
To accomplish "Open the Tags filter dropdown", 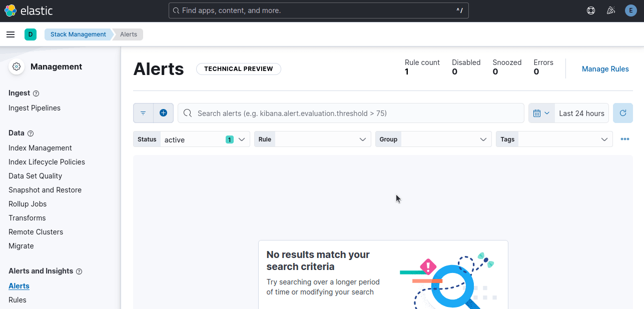I will point(554,139).
